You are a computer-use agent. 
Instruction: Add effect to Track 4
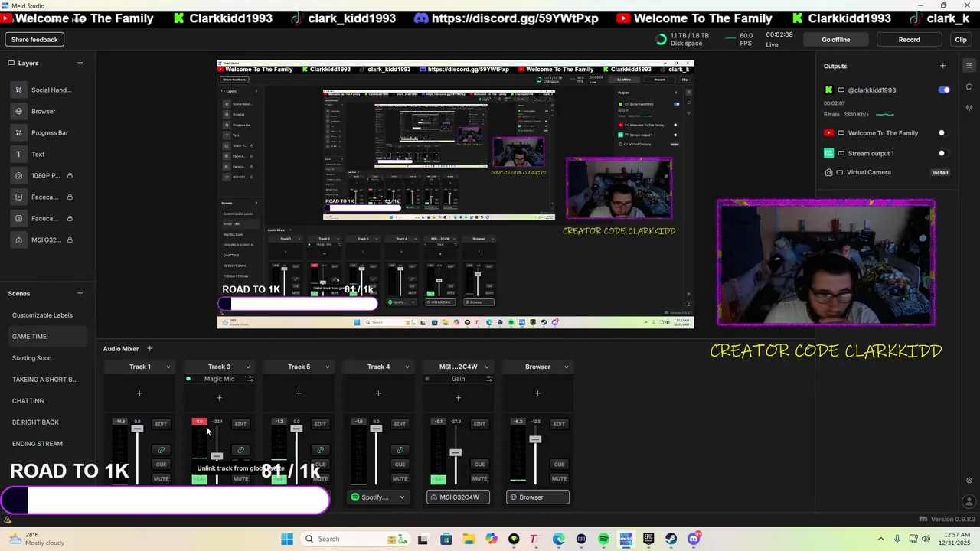click(378, 393)
